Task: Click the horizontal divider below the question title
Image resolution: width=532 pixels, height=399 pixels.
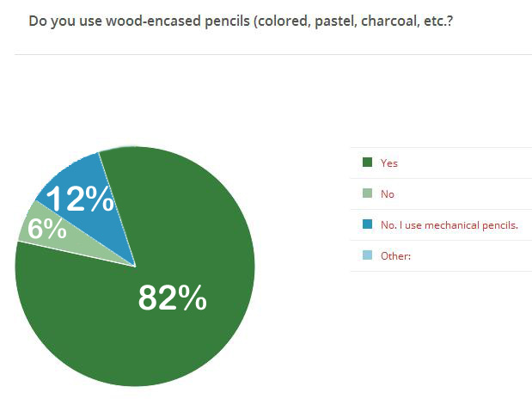Action: pos(273,54)
